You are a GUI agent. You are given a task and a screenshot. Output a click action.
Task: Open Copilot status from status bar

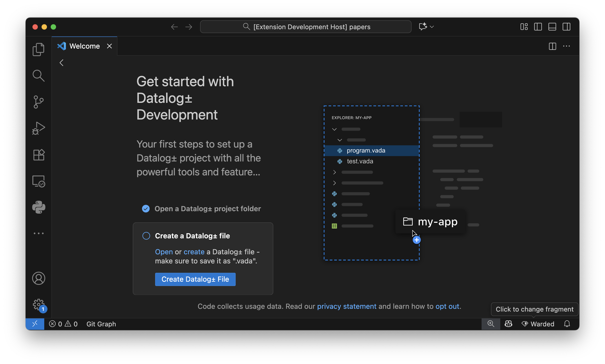point(508,324)
